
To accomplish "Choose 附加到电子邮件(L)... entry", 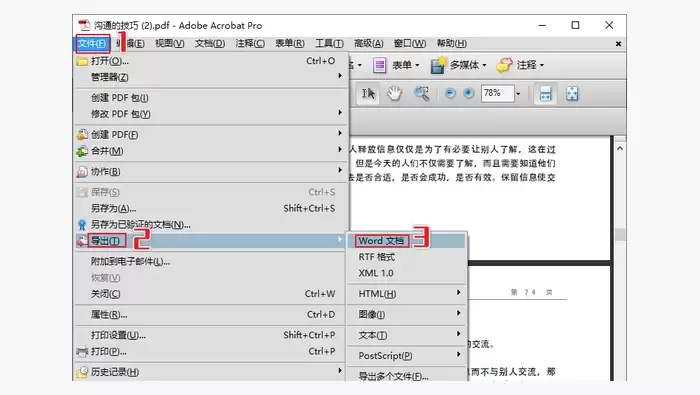I will click(211, 262).
